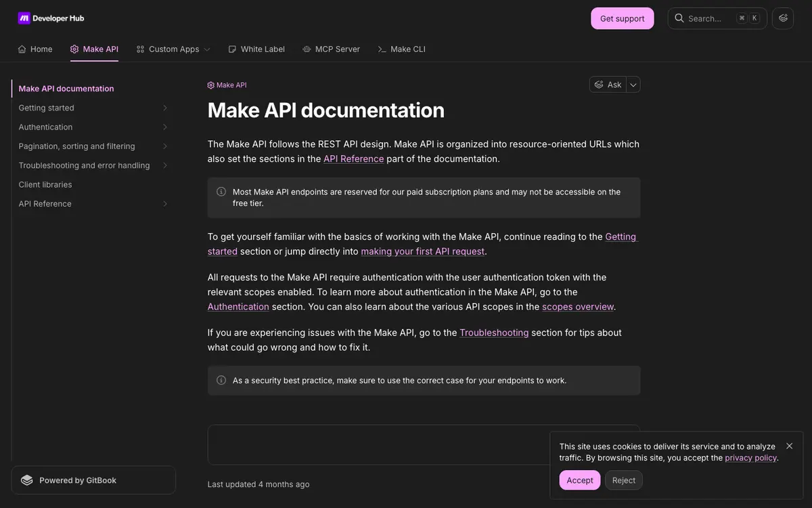Expand the Authentication sidebar section
The width and height of the screenshot is (812, 508).
(x=165, y=127)
